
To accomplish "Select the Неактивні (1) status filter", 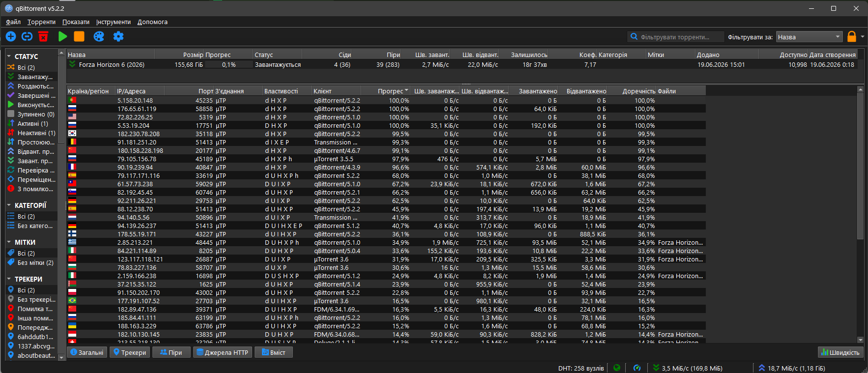I will pyautogui.click(x=31, y=133).
